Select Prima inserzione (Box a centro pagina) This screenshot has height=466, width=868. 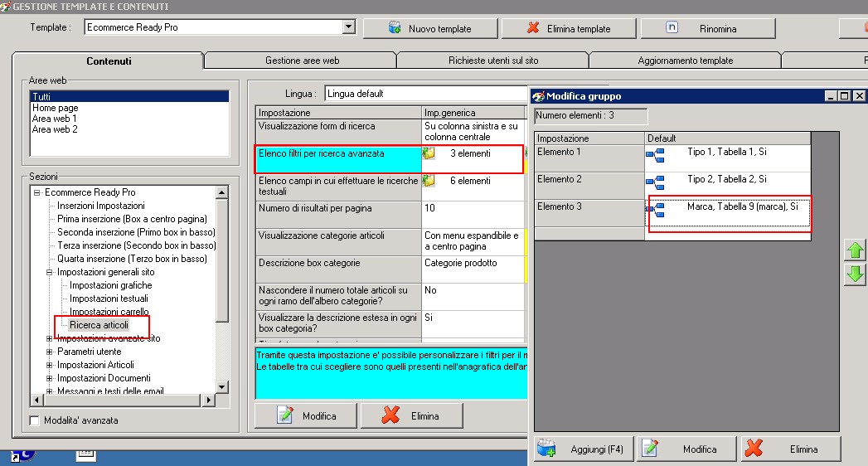point(132,219)
